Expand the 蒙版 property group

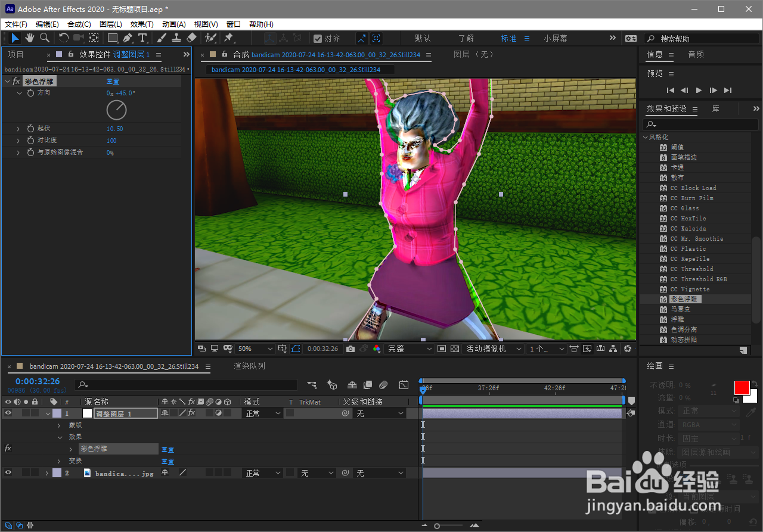click(59, 425)
